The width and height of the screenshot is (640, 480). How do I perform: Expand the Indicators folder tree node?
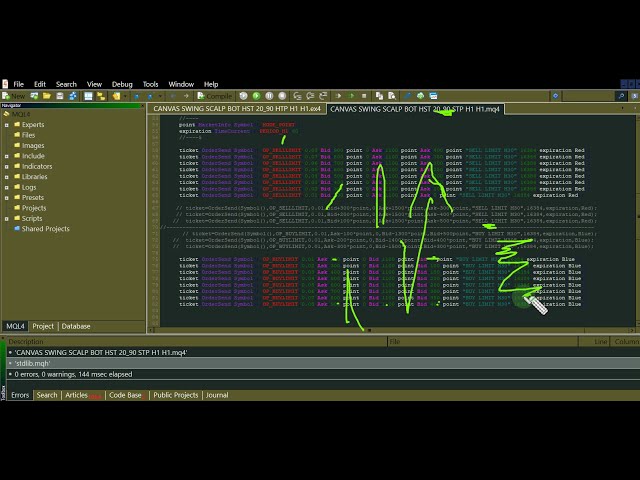(x=7, y=166)
